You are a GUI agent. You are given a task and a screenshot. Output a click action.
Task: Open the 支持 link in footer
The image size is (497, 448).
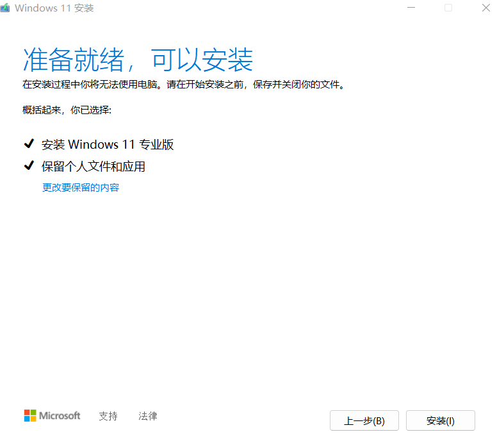(x=108, y=416)
